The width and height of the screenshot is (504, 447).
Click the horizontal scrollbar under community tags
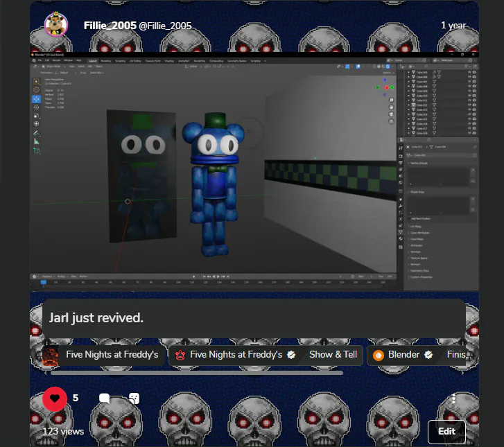click(x=197, y=373)
